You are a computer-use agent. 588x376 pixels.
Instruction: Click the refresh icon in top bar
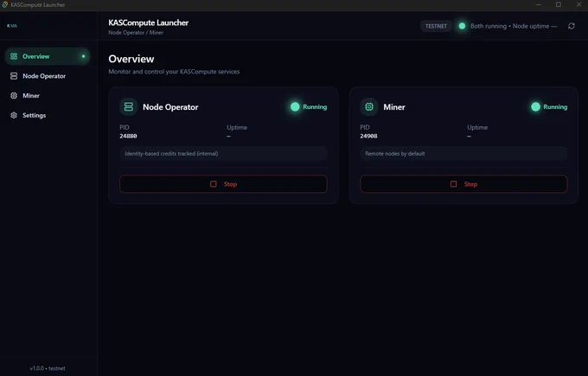click(x=571, y=26)
